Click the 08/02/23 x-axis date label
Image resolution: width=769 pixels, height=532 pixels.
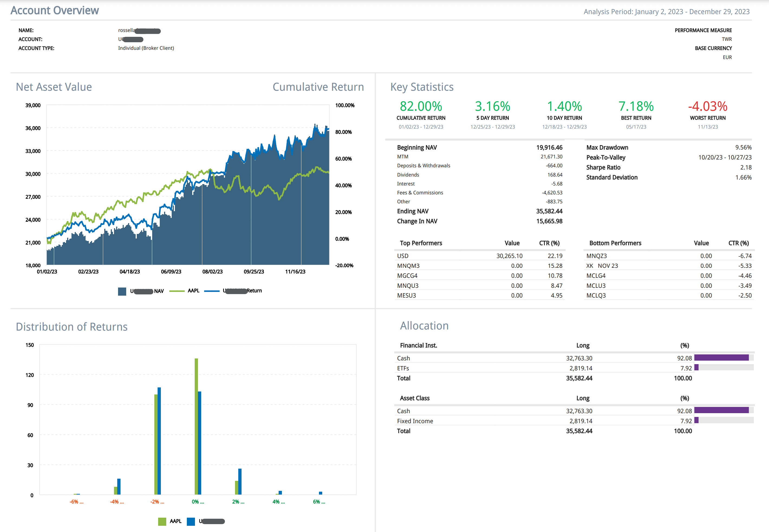212,272
